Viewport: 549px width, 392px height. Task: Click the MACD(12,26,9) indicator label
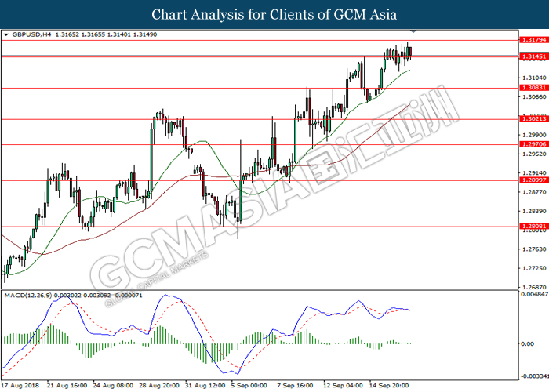[28, 296]
